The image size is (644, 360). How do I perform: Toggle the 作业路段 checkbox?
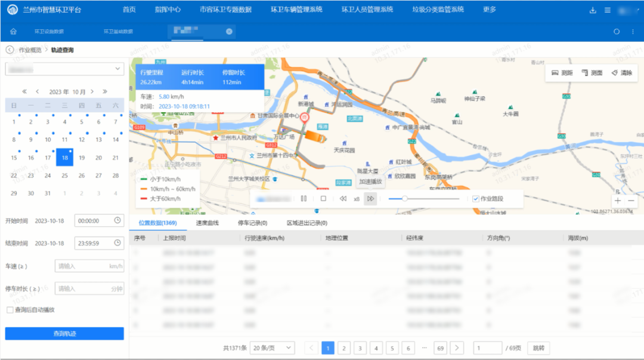[476, 199]
